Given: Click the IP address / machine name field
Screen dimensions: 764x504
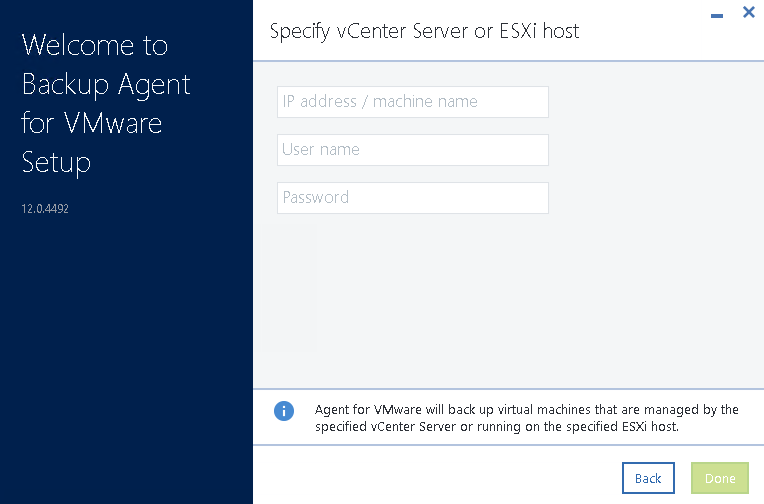Looking at the screenshot, I should click(x=413, y=102).
